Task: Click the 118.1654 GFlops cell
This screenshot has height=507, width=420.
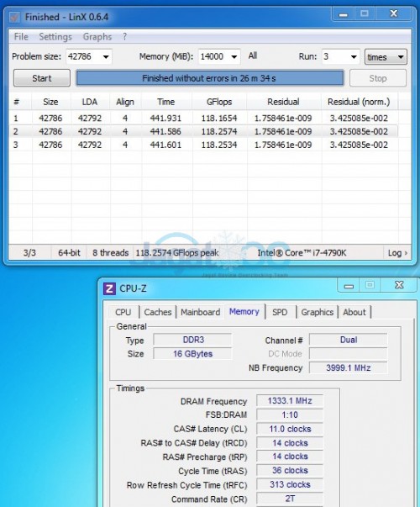Action: tap(219, 119)
